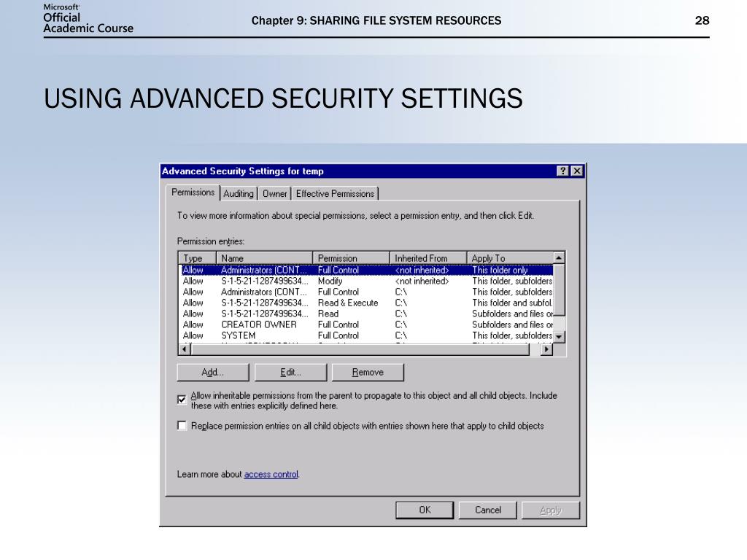The height and width of the screenshot is (560, 747).
Task: Click the horizontal scroll right arrow
Action: [547, 349]
